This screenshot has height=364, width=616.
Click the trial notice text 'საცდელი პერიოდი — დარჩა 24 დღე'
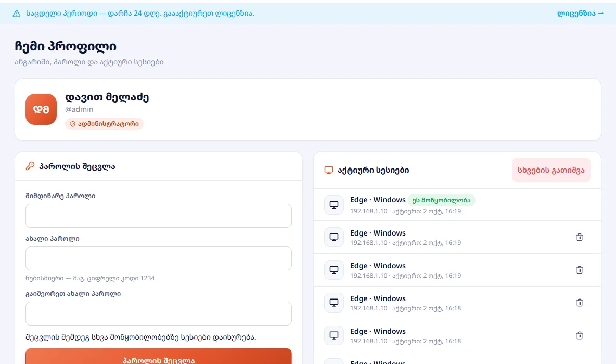click(94, 14)
